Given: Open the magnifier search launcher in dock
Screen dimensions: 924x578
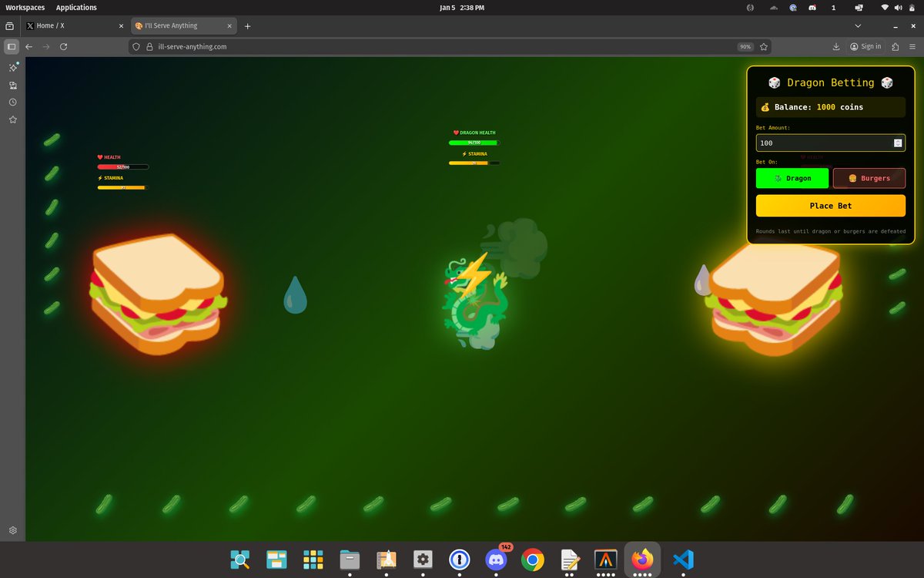Looking at the screenshot, I should coord(241,559).
